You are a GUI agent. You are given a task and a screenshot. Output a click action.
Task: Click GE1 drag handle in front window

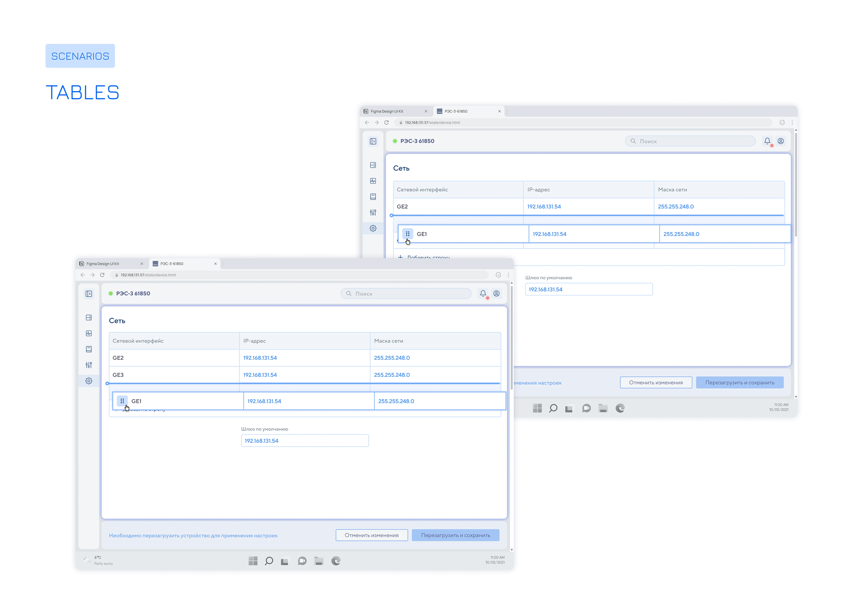point(122,401)
